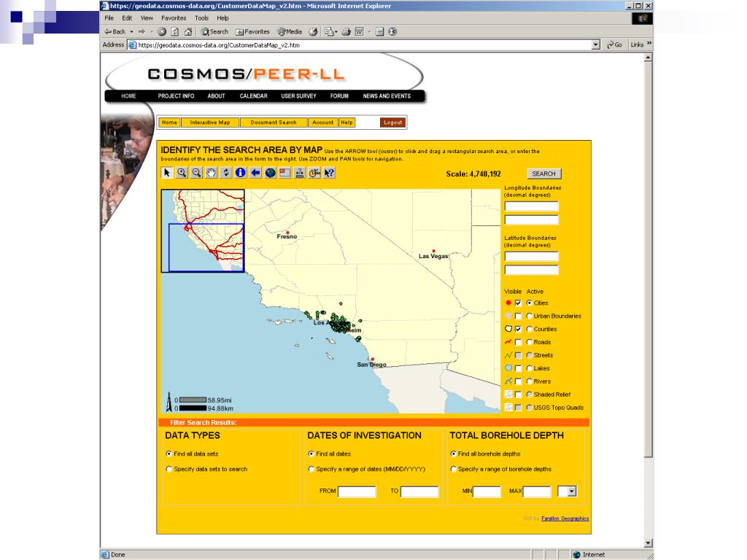Click the browser Mail icon
Screen dimensions: 747x560
[x=329, y=31]
